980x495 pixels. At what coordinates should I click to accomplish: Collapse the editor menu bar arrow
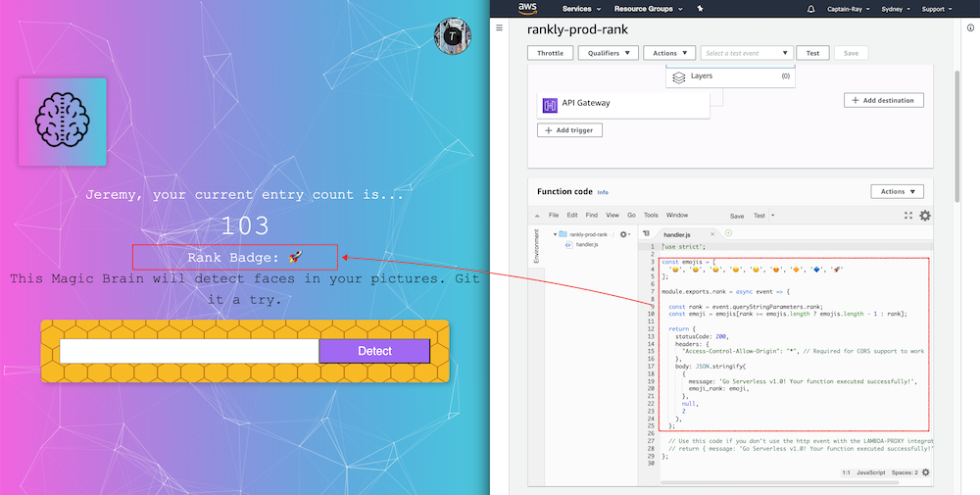[x=537, y=216]
